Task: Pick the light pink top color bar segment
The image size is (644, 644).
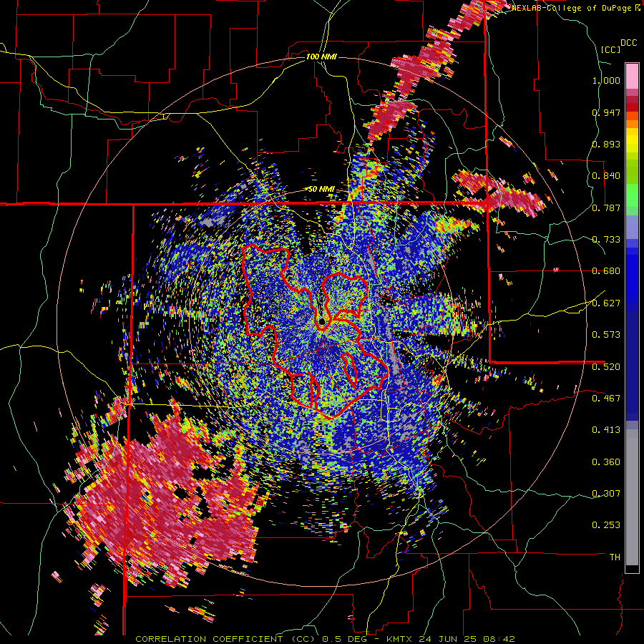Action: point(632,76)
